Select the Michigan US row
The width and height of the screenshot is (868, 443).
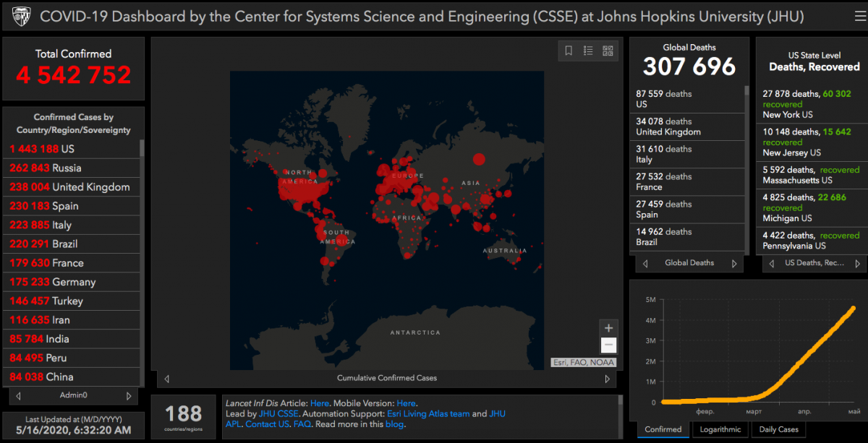click(x=812, y=207)
